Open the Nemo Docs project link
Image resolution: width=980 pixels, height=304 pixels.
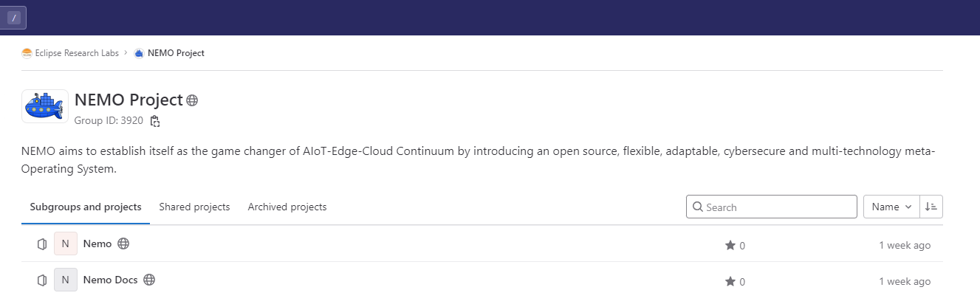click(110, 280)
